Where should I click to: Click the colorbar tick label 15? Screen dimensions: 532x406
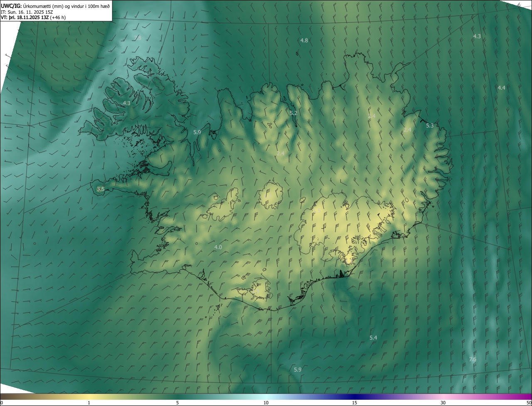pos(355,403)
